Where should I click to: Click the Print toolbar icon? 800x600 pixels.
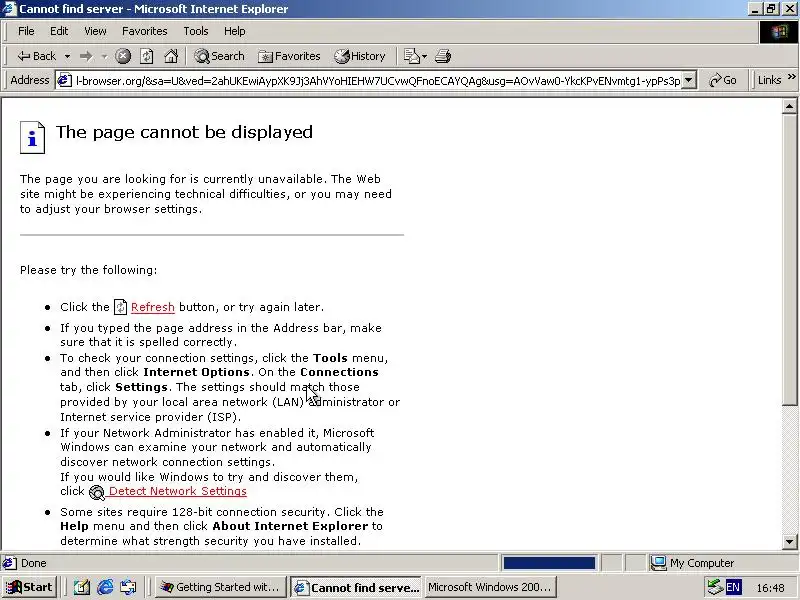(443, 56)
